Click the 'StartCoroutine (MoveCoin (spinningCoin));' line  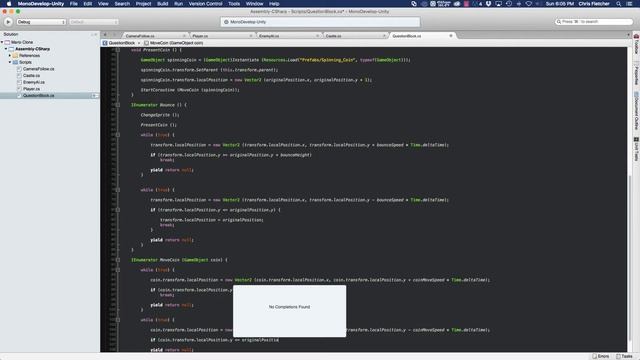point(190,90)
